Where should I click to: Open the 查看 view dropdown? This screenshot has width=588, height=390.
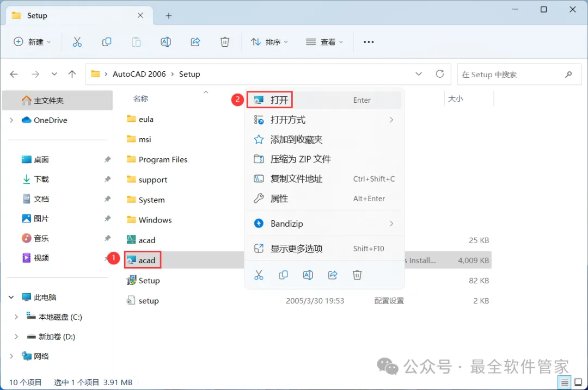[324, 42]
